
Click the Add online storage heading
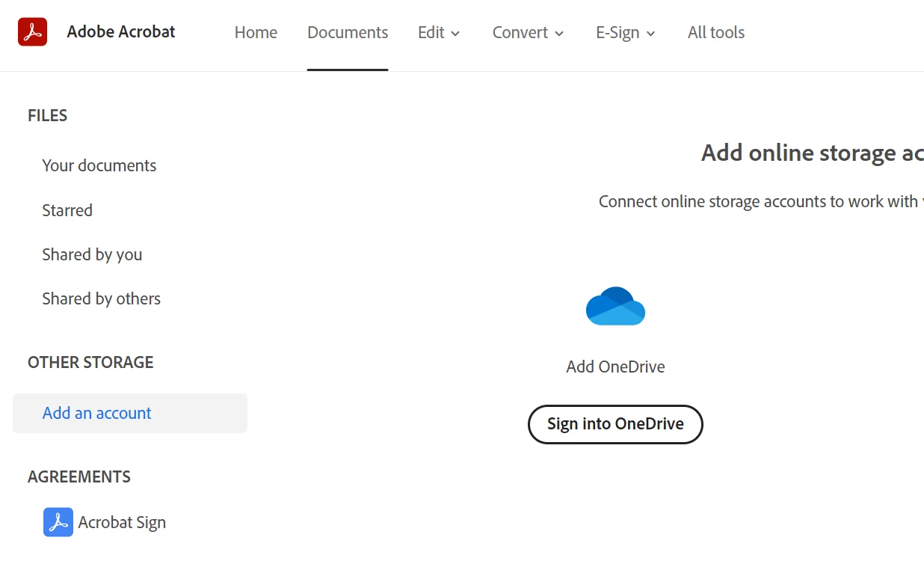pyautogui.click(x=813, y=153)
